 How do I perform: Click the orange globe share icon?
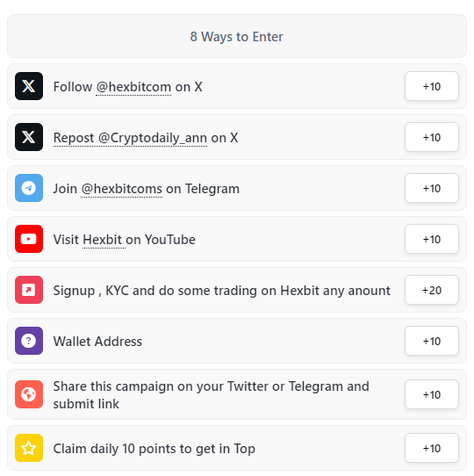click(x=29, y=394)
